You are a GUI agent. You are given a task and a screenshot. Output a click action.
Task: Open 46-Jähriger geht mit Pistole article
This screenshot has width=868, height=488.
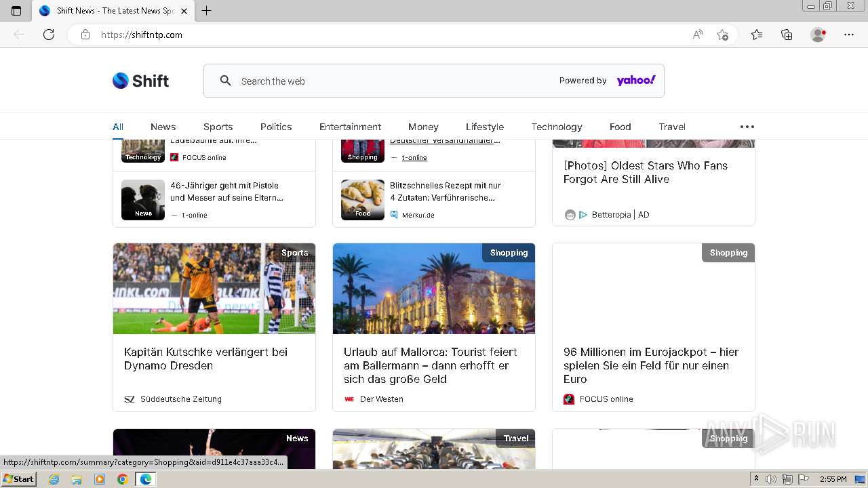coord(226,191)
